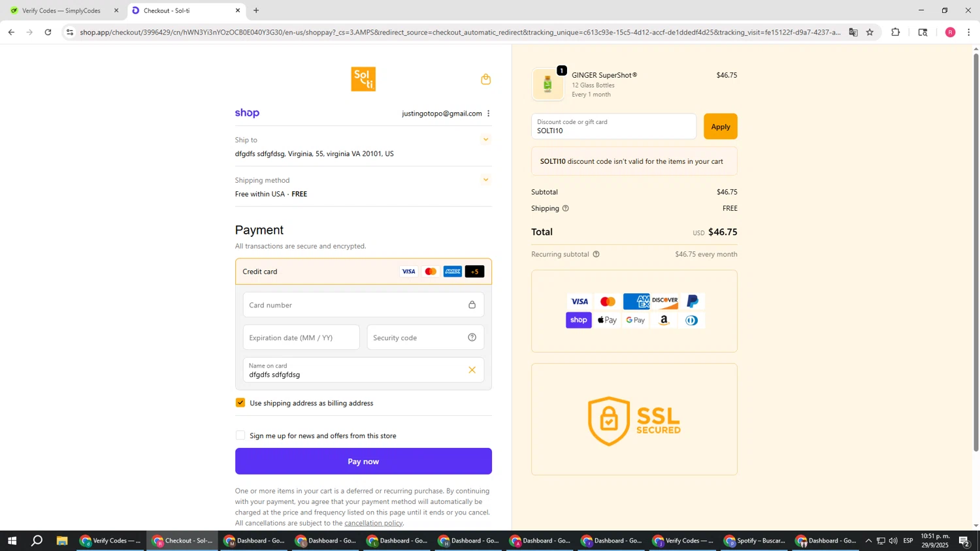This screenshot has width=980, height=551.
Task: Open Windows taskbar search
Action: (x=37, y=541)
